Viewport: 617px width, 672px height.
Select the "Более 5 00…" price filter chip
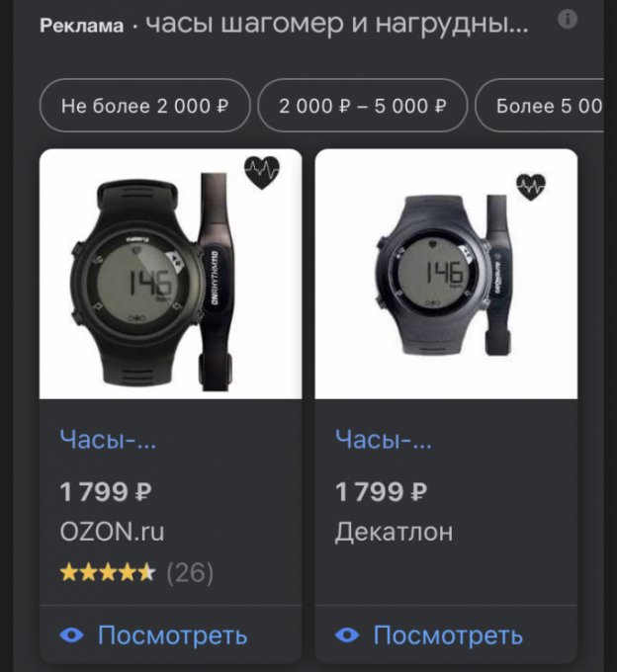547,106
